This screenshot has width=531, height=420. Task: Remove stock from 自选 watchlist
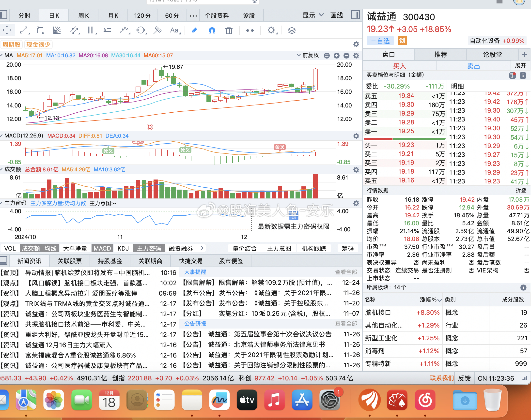coord(380,41)
